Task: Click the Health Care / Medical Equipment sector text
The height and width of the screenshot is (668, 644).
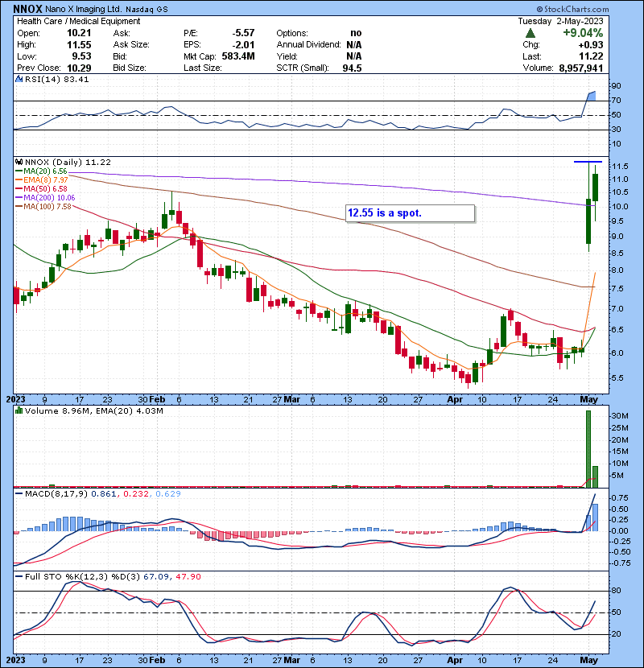Action: click(x=78, y=21)
